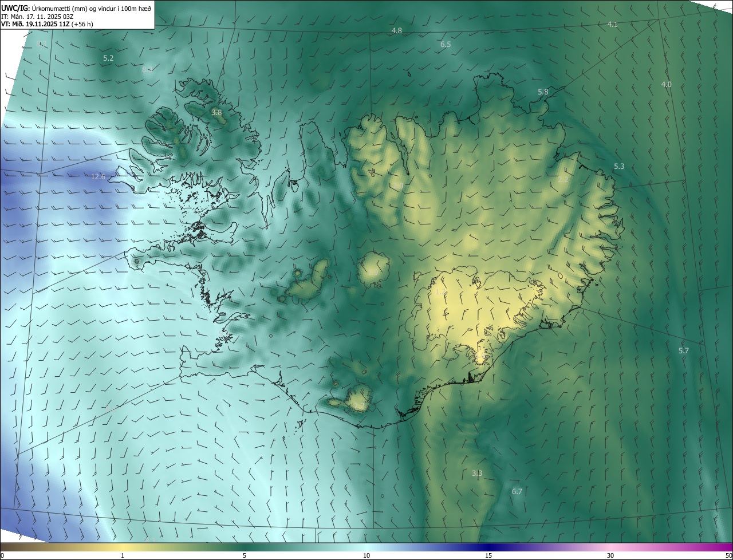Click the 4.1 value label on the map
Image resolution: width=733 pixels, height=560 pixels.
(613, 24)
